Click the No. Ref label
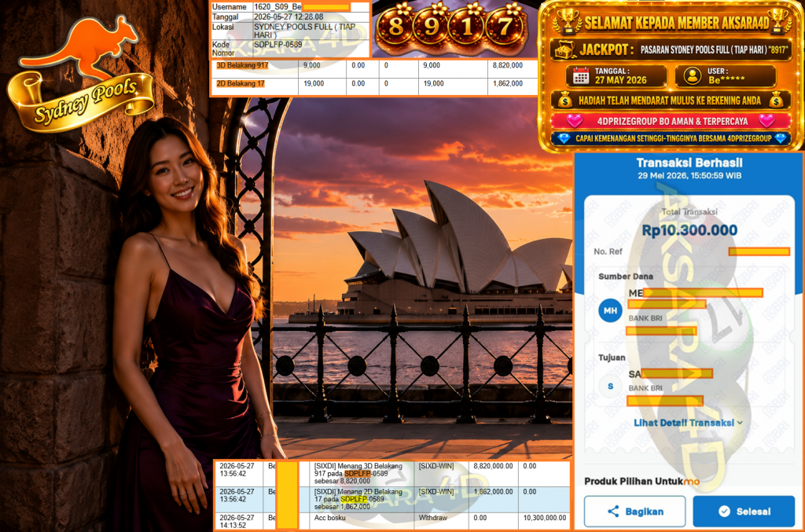 point(608,251)
